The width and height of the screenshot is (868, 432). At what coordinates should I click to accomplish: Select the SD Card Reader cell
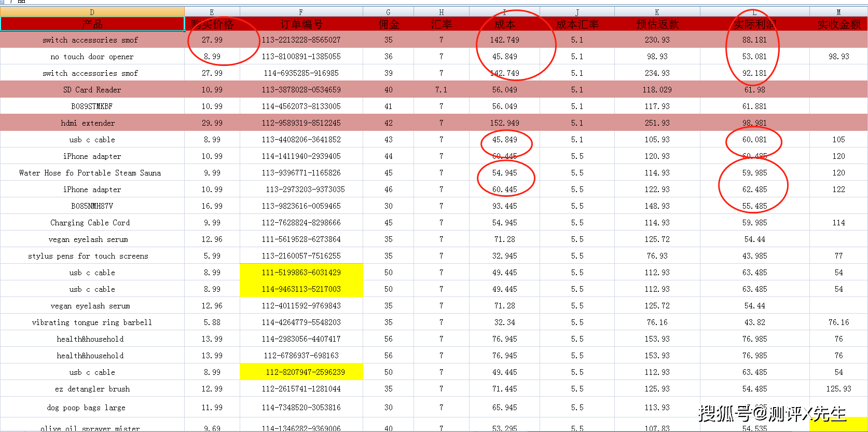tap(92, 89)
